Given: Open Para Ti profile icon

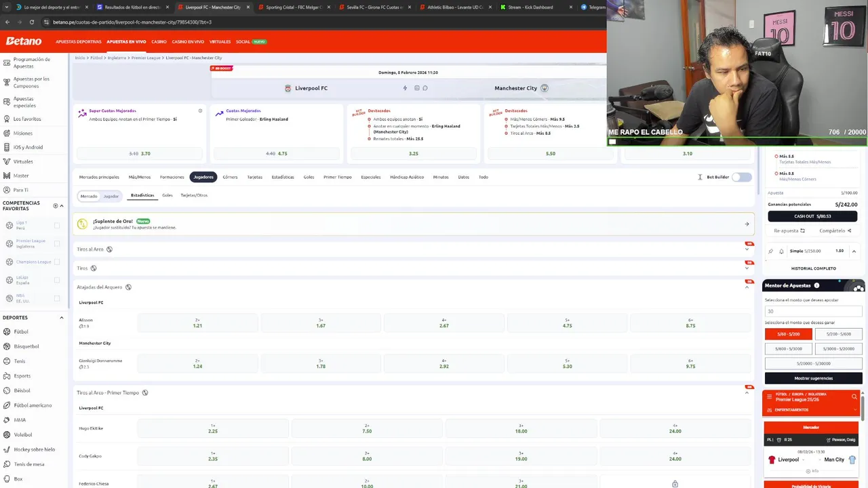Looking at the screenshot, I should point(6,190).
